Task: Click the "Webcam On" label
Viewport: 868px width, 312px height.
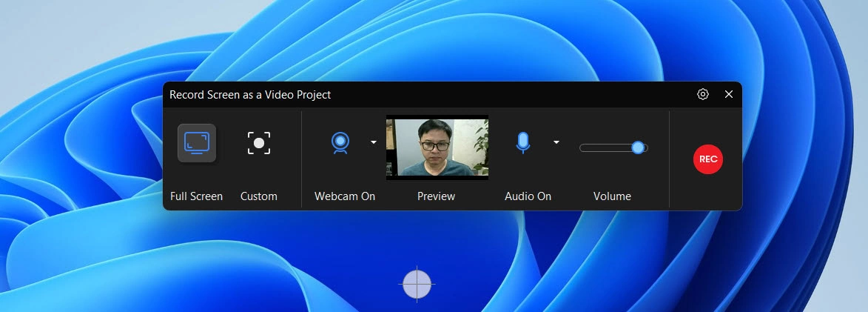Action: 345,196
